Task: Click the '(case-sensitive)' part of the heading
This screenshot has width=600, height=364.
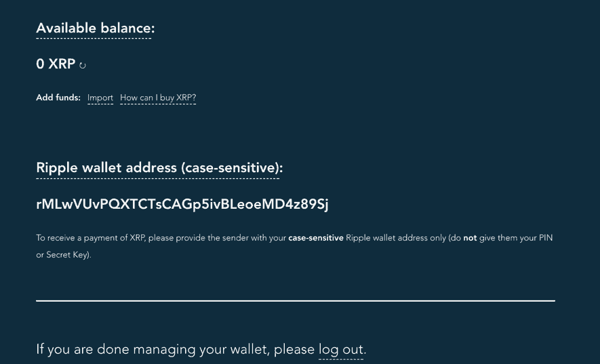Action: 232,168
